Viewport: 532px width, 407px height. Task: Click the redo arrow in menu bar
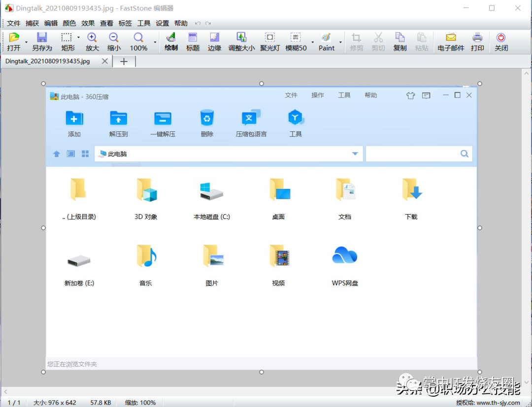point(208,24)
